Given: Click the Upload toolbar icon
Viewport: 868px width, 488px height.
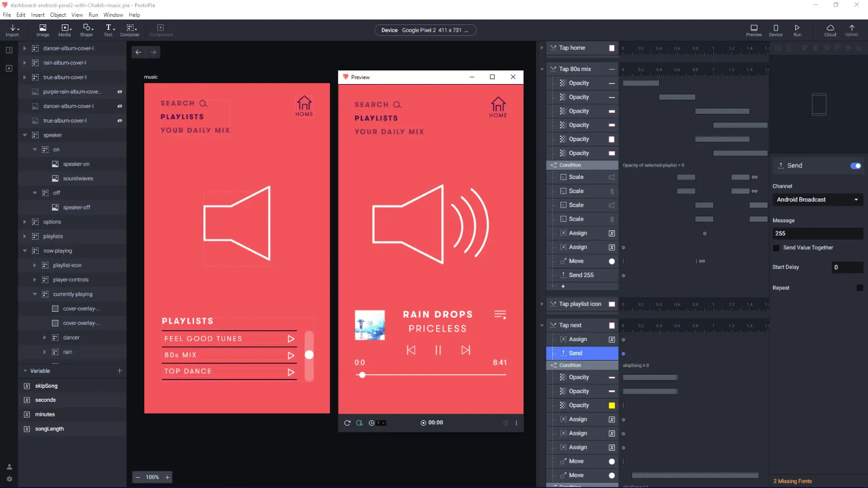Looking at the screenshot, I should click(852, 30).
